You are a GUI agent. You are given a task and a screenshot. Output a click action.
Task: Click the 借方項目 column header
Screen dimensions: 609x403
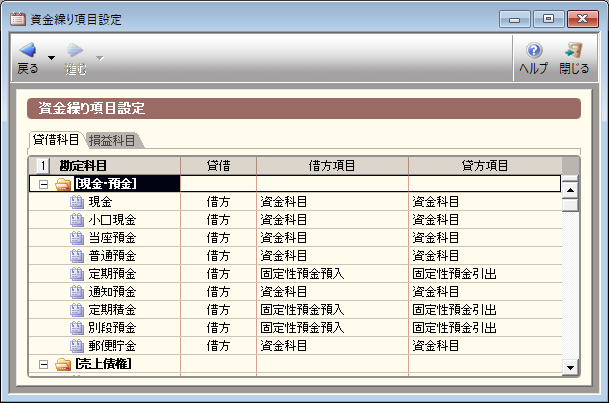(x=332, y=166)
